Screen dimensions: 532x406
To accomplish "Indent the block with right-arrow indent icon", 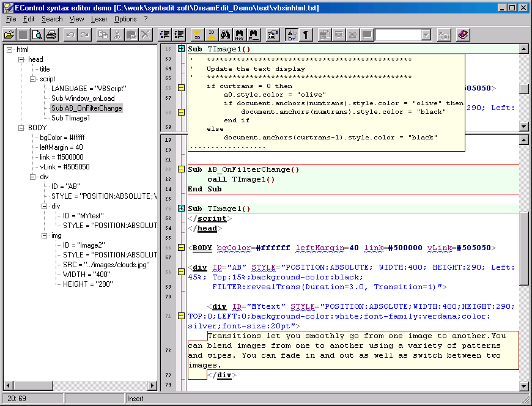I will pos(179,35).
